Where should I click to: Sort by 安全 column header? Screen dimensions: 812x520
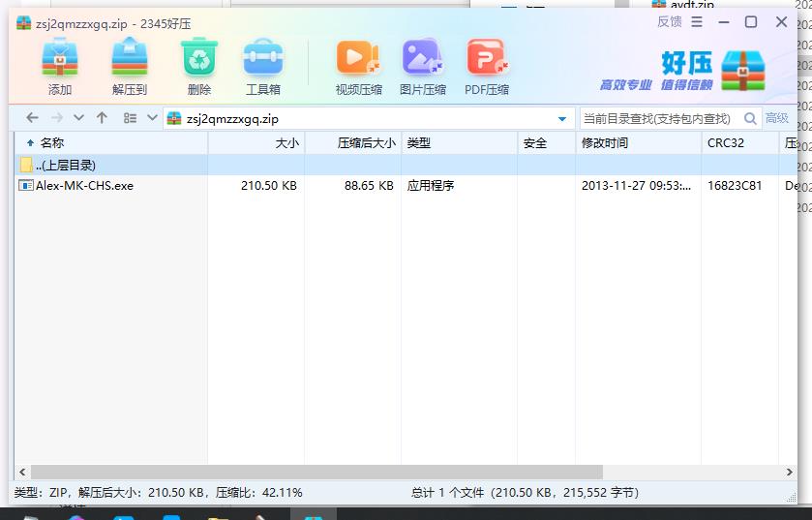pos(547,143)
